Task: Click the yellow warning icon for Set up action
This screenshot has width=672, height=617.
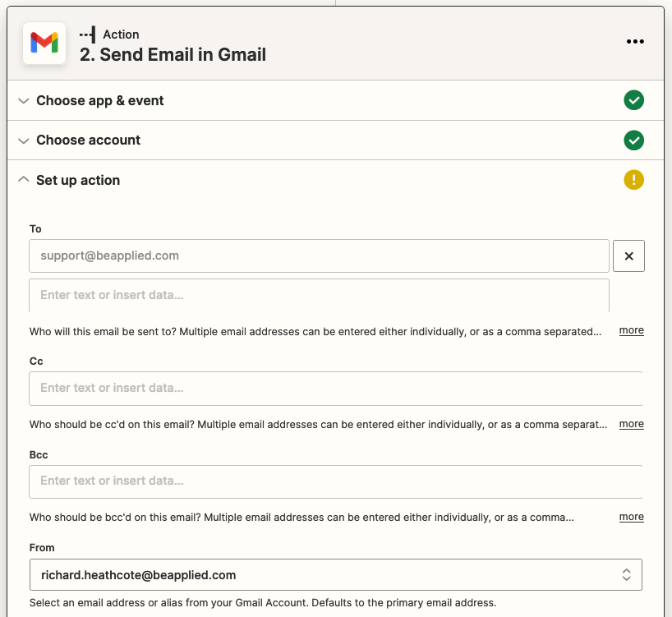Action: point(633,180)
